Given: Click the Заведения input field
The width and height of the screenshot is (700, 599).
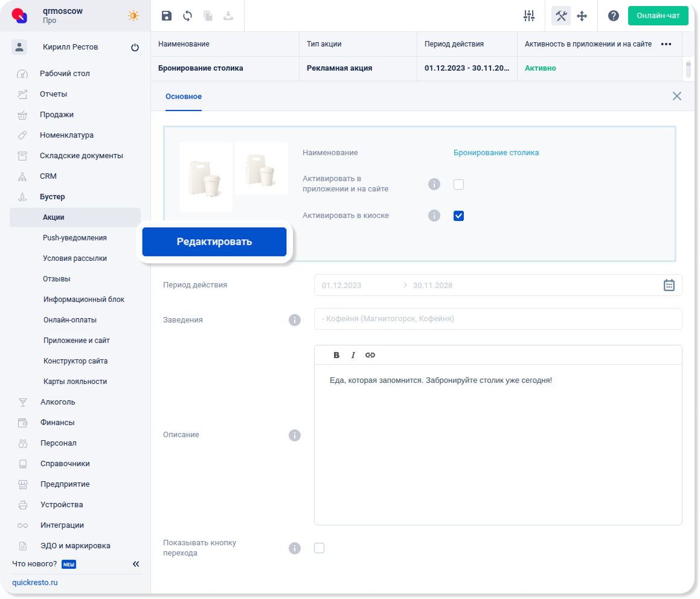Looking at the screenshot, I should point(498,319).
